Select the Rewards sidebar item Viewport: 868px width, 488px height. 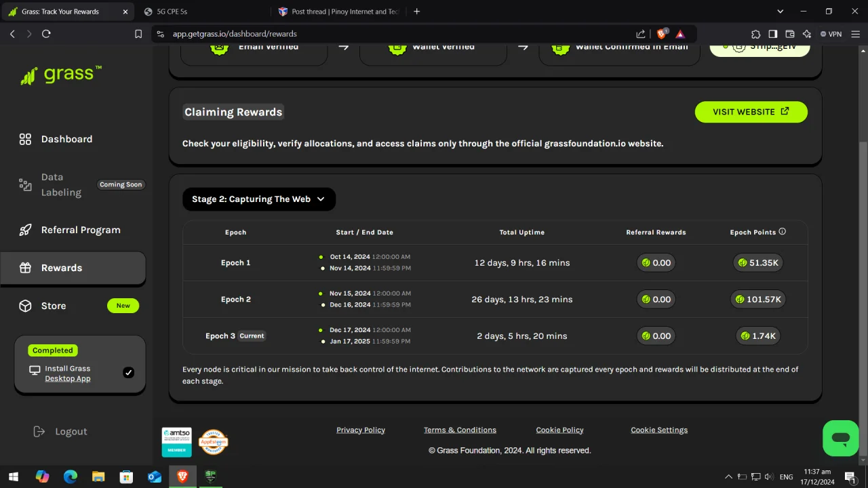tap(73, 268)
